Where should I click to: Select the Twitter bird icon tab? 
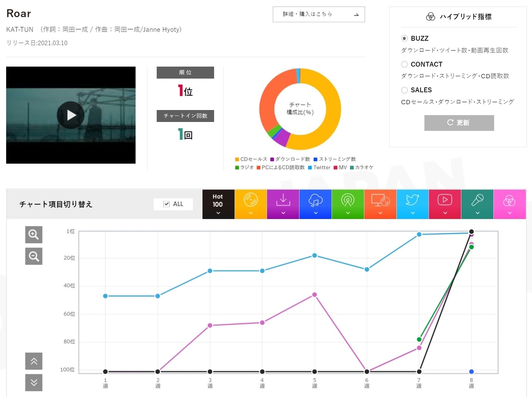click(x=412, y=204)
